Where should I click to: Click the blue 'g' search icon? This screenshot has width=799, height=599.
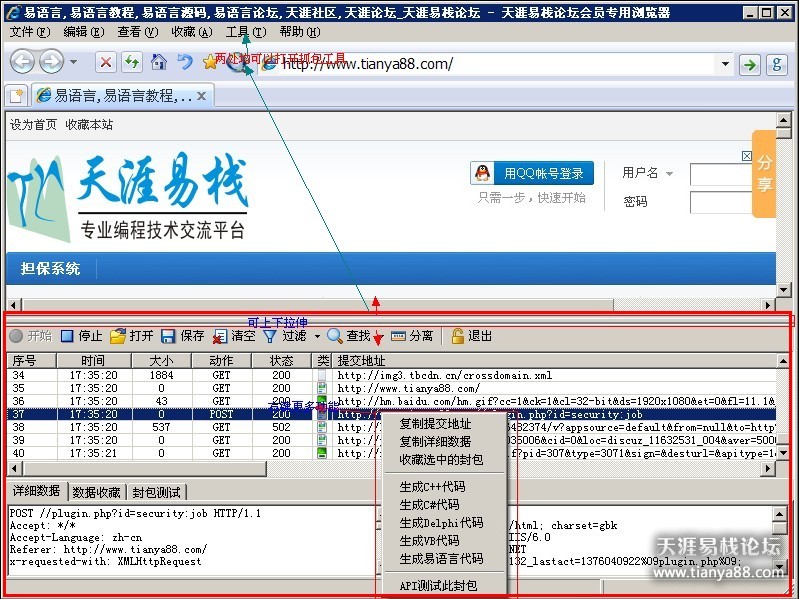(x=777, y=65)
